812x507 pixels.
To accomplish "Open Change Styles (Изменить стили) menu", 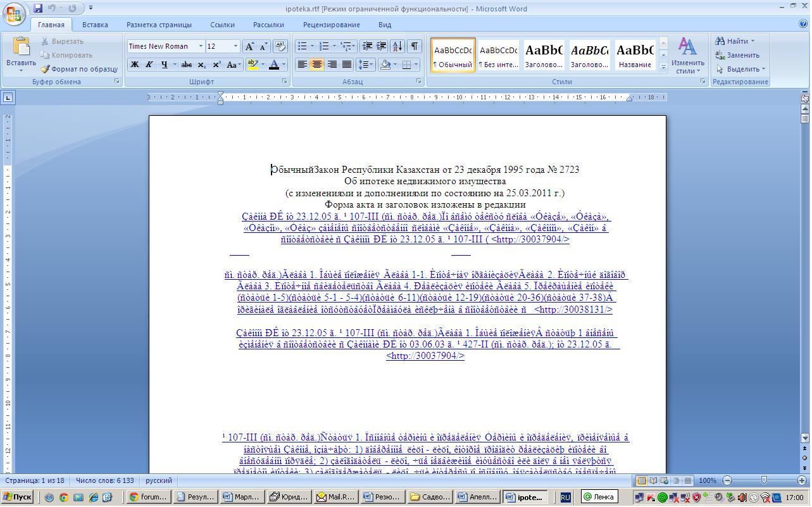I will (688, 55).
